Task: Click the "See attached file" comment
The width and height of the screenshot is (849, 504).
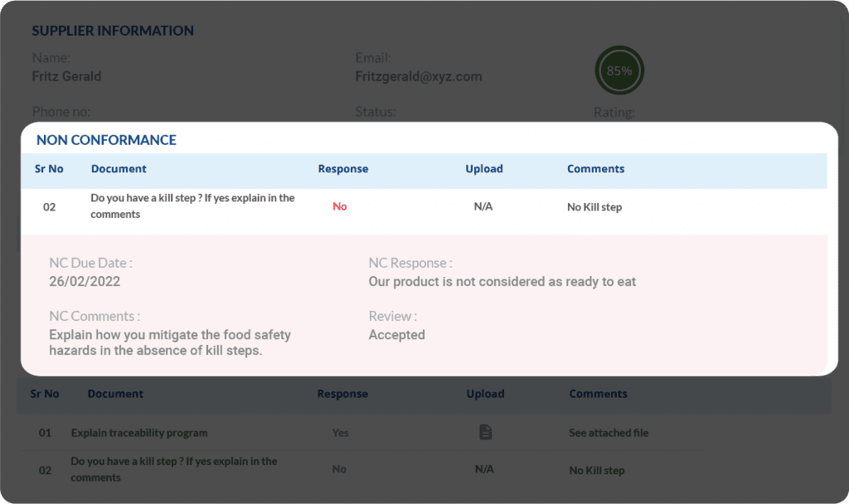Action: coord(609,433)
